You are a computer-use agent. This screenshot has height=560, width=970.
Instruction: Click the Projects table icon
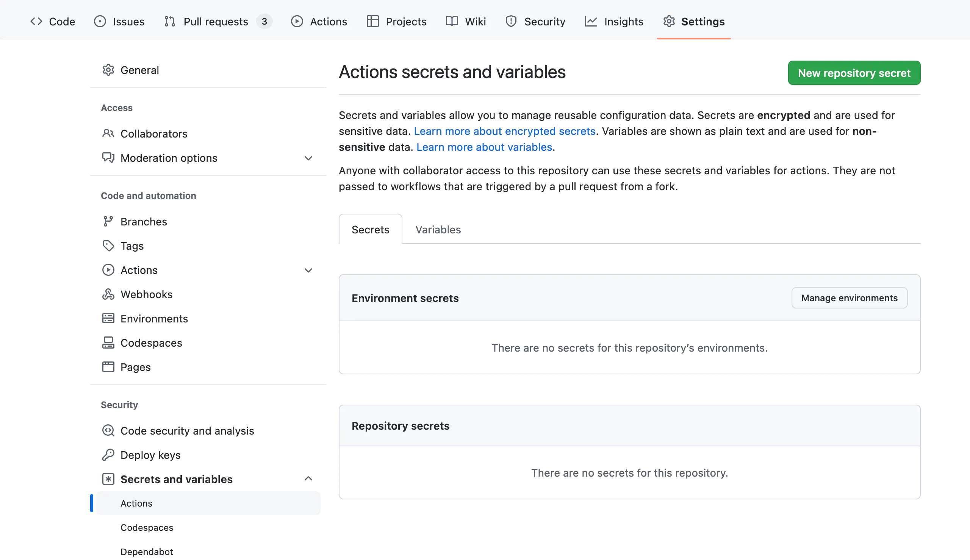(373, 22)
